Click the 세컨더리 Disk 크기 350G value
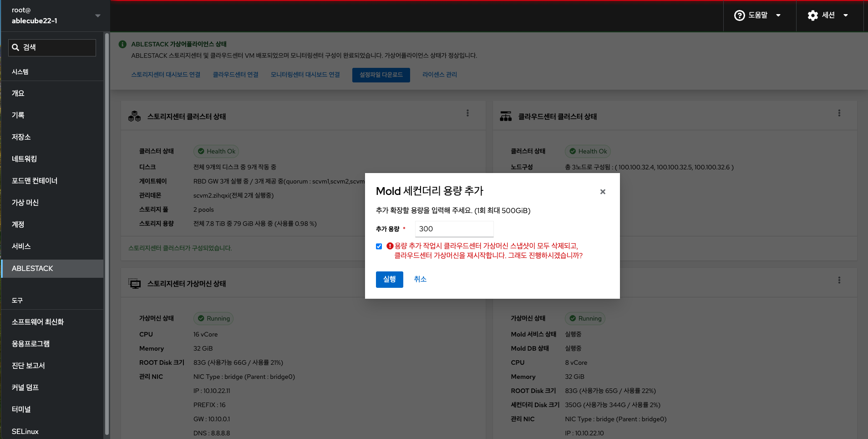This screenshot has height=439, width=868. coord(613,405)
